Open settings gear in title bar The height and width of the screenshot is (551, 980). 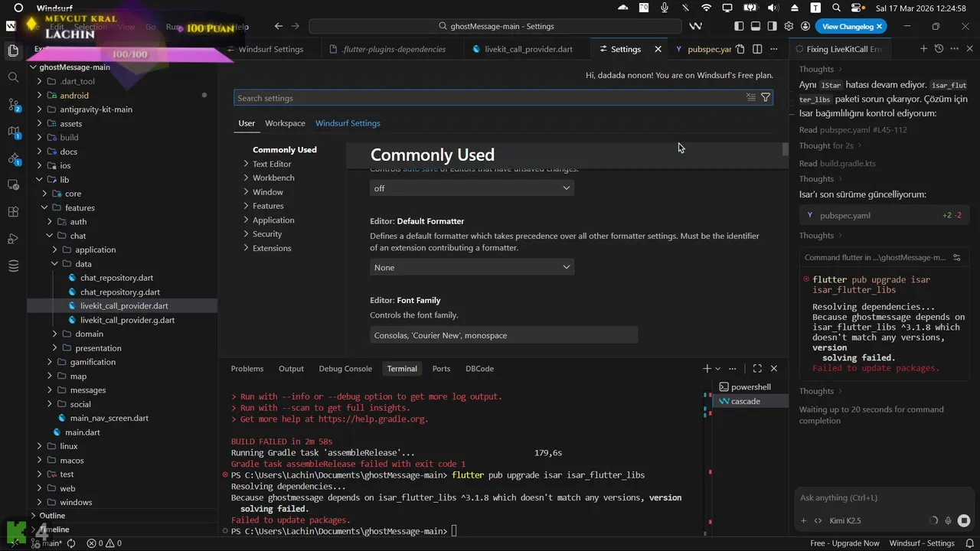tap(789, 26)
